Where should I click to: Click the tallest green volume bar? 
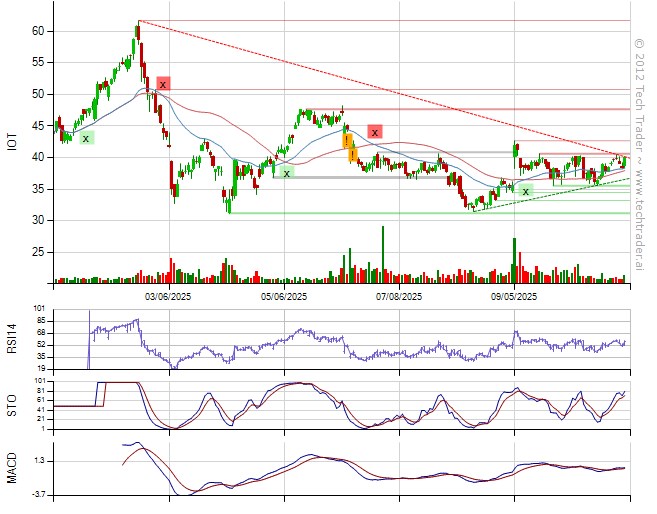pyautogui.click(x=382, y=254)
